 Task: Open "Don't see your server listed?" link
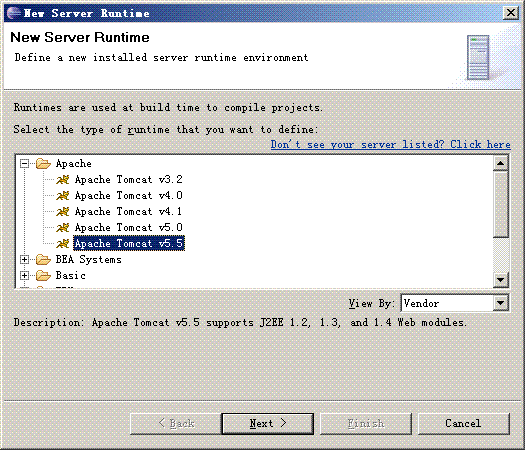pos(391,145)
